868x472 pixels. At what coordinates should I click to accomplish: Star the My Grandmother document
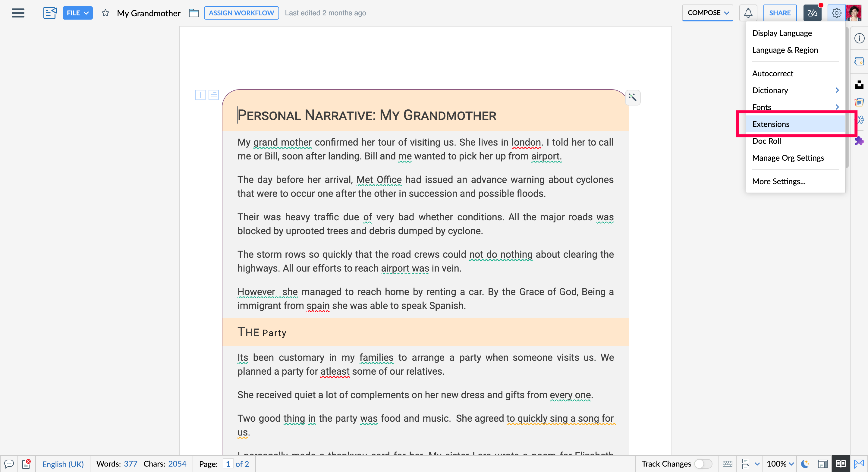point(105,13)
